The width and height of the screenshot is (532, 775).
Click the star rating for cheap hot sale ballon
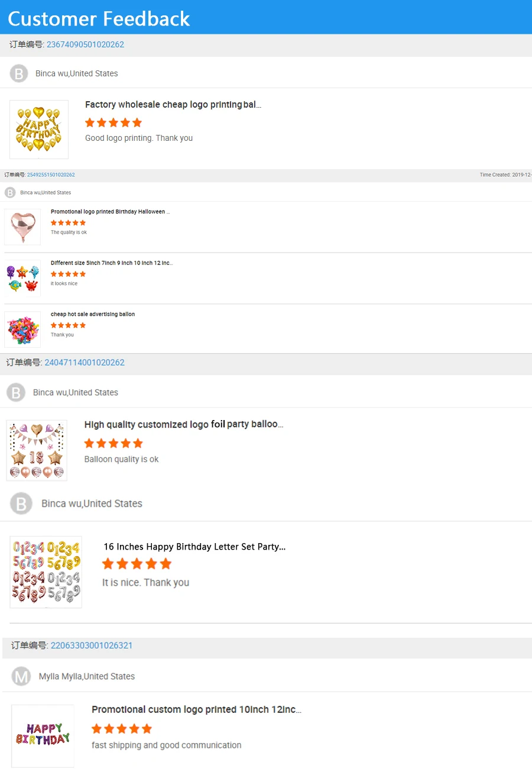[x=68, y=325]
